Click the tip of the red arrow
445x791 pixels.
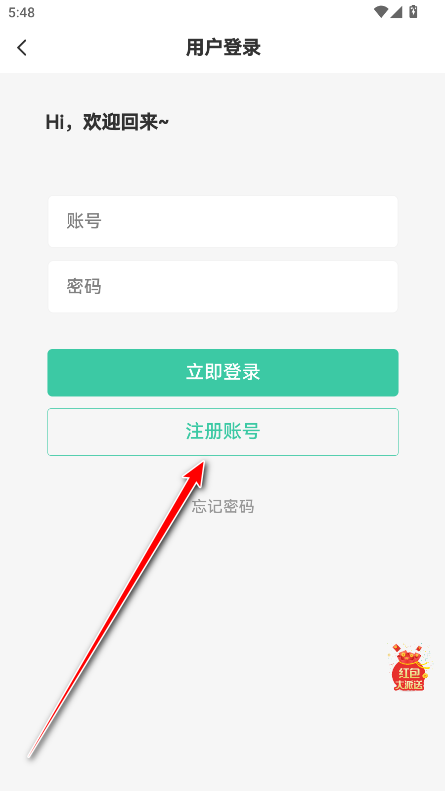pyautogui.click(x=203, y=461)
